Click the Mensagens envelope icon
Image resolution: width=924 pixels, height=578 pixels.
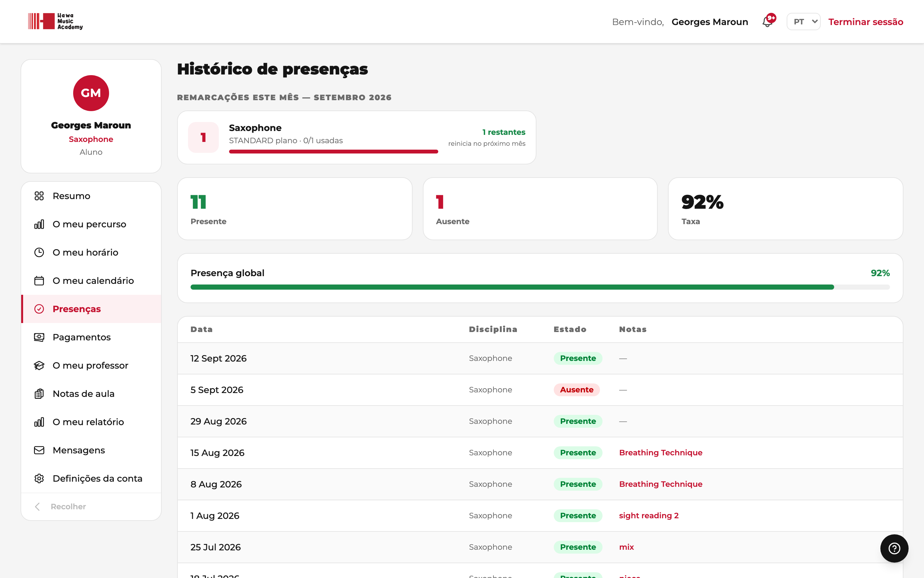(39, 450)
